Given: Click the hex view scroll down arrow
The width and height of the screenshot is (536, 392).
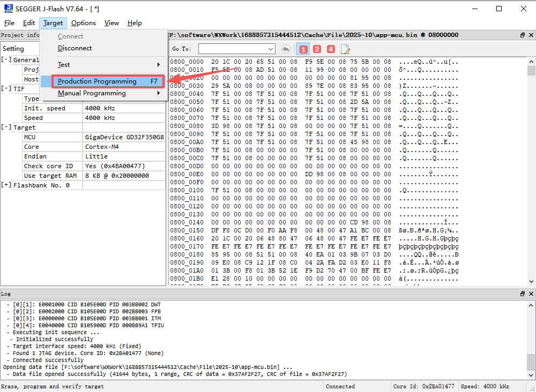Looking at the screenshot, I should (x=531, y=282).
